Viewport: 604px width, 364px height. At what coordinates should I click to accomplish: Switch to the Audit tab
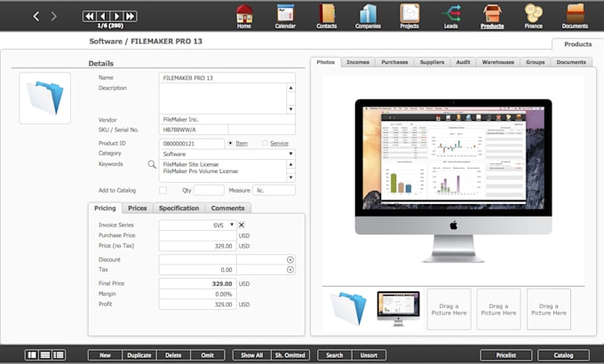point(463,62)
